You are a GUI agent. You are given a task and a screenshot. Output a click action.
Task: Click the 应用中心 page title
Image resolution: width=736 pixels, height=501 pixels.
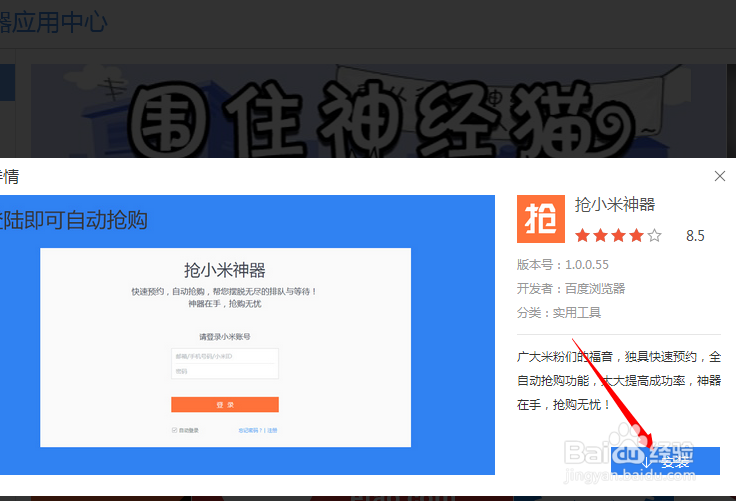pos(54,23)
